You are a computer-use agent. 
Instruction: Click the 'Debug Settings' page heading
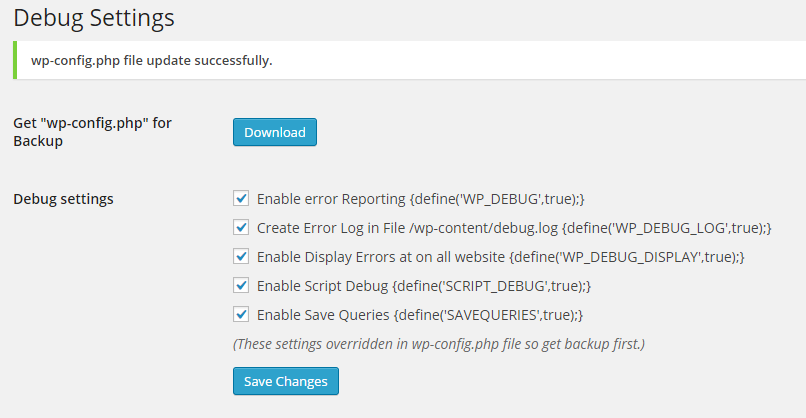pyautogui.click(x=94, y=18)
